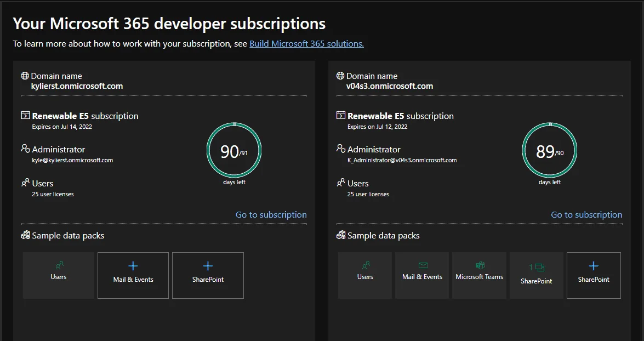Viewport: 644px width, 341px height.
Task: Select Users sample pack under kylierst
Action: point(58,275)
